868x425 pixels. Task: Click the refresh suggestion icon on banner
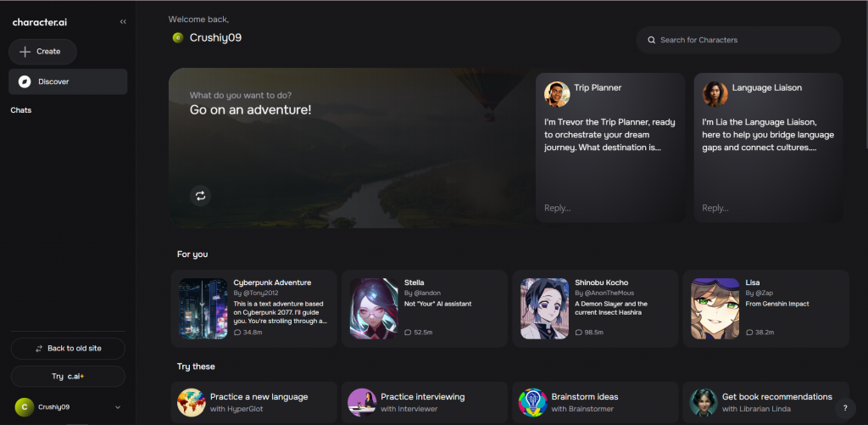click(200, 196)
